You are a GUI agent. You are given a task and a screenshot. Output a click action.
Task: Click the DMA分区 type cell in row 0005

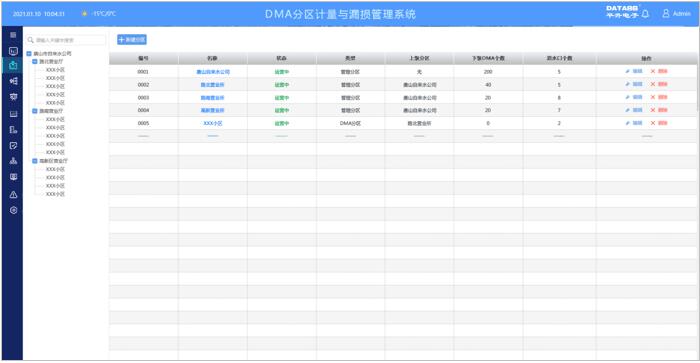[350, 123]
